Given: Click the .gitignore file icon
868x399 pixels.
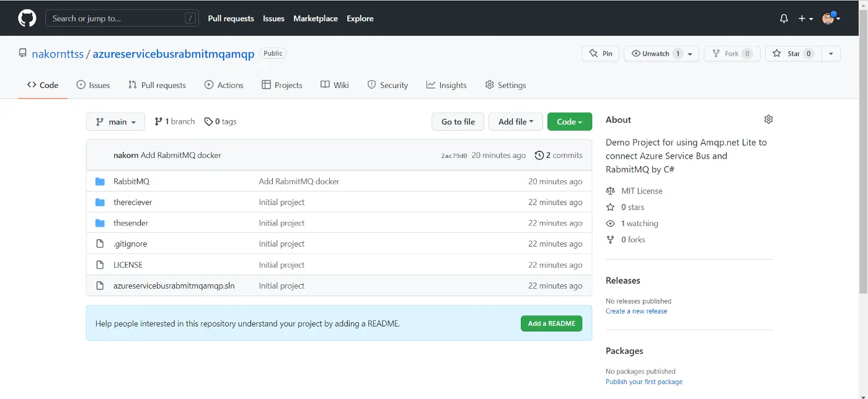Looking at the screenshot, I should pos(100,243).
